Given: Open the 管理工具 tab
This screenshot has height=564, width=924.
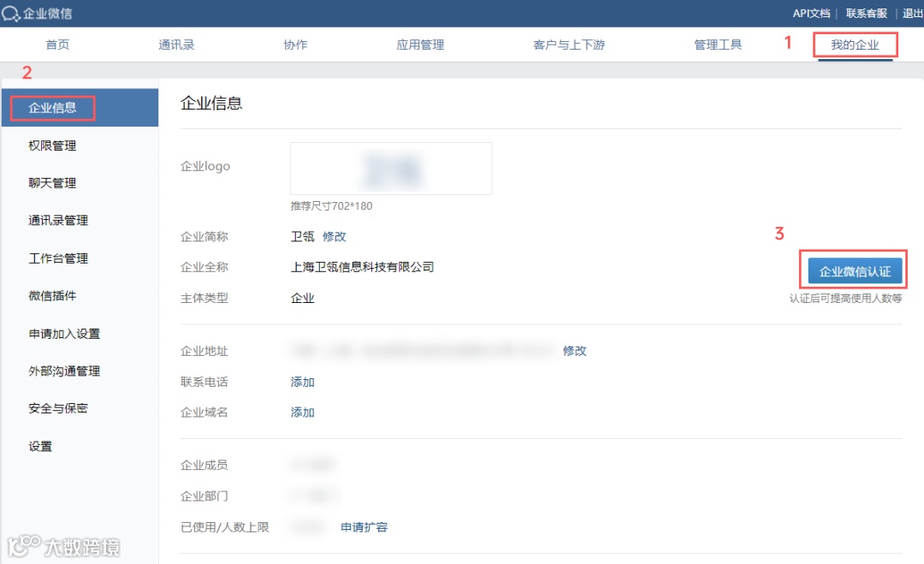Looking at the screenshot, I should coord(718,45).
